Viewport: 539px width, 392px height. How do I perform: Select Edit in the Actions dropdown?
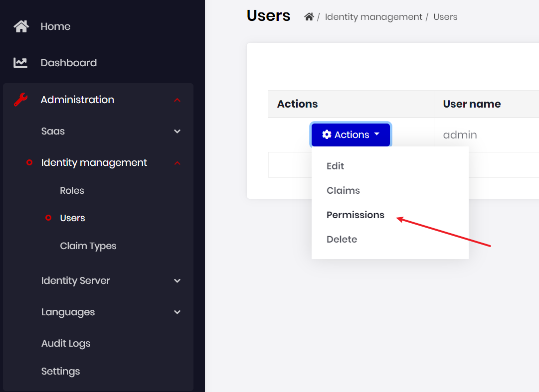click(335, 166)
